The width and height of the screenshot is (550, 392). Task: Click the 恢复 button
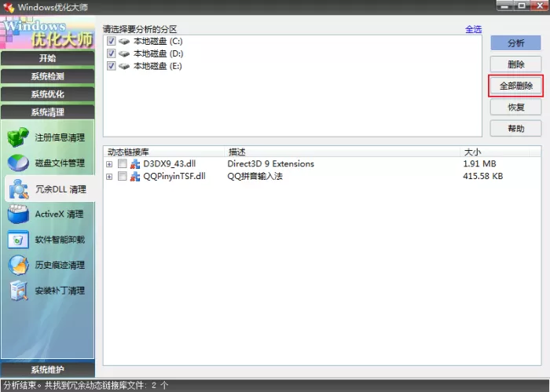(x=515, y=108)
